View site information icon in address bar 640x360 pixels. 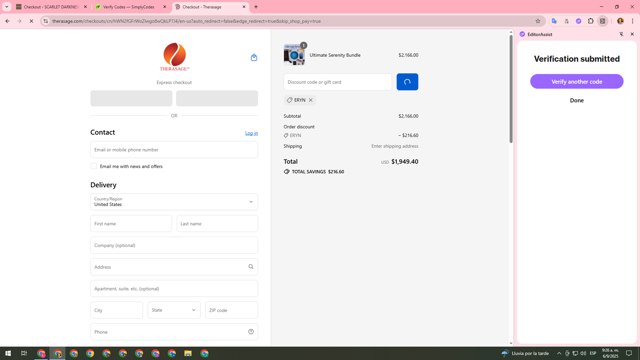pyautogui.click(x=46, y=21)
